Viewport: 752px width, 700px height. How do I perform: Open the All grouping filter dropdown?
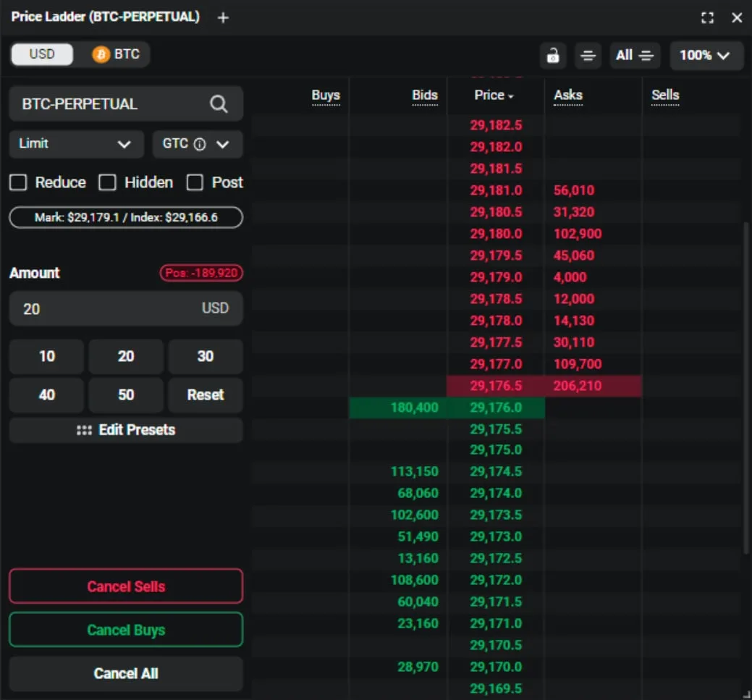[x=635, y=56]
